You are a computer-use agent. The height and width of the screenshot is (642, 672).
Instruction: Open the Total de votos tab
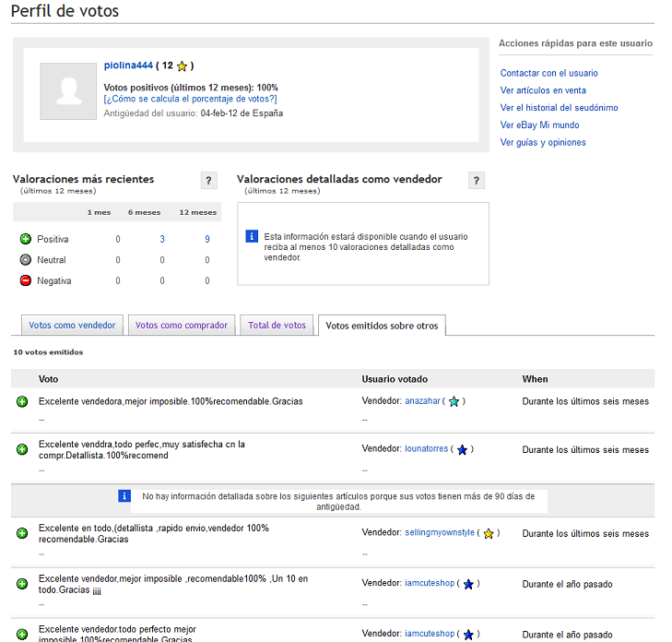coord(277,326)
